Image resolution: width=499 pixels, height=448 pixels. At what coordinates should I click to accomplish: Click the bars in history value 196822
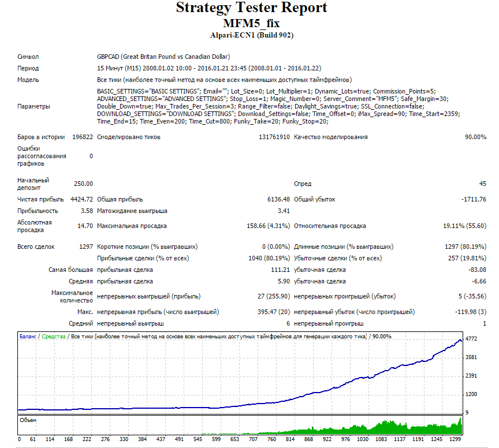coord(83,137)
